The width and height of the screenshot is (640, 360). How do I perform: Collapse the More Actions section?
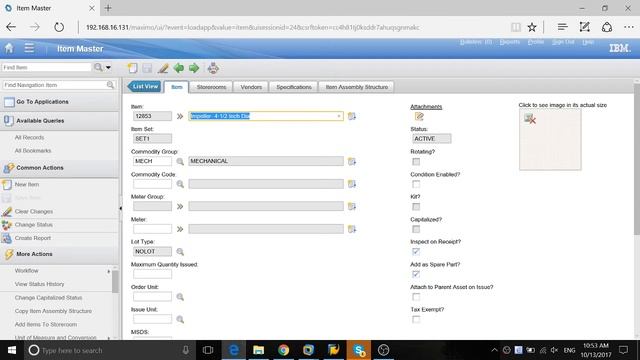(60, 254)
